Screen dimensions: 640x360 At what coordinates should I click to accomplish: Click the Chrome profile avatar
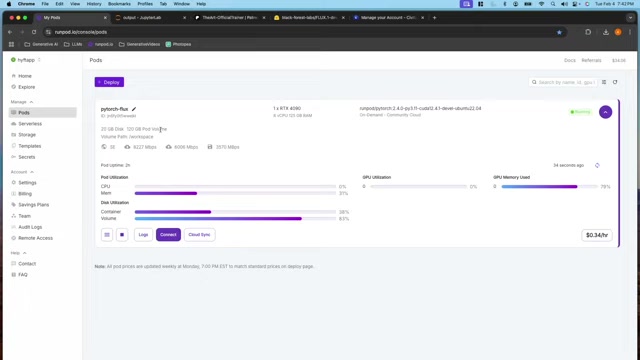pyautogui.click(x=618, y=32)
